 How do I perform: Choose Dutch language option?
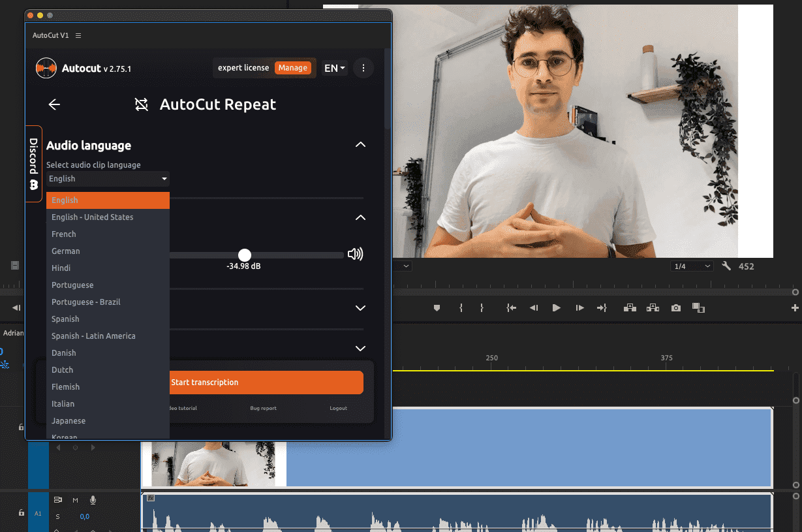(x=108, y=370)
